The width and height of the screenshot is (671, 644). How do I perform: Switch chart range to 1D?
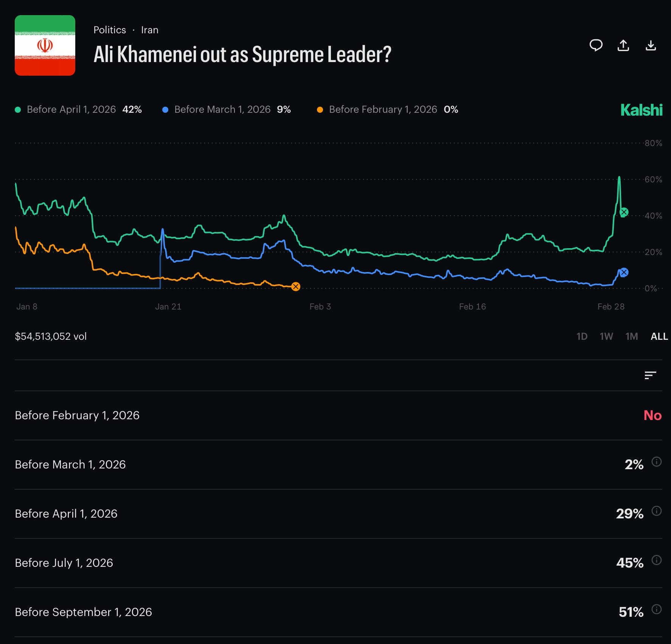click(582, 336)
